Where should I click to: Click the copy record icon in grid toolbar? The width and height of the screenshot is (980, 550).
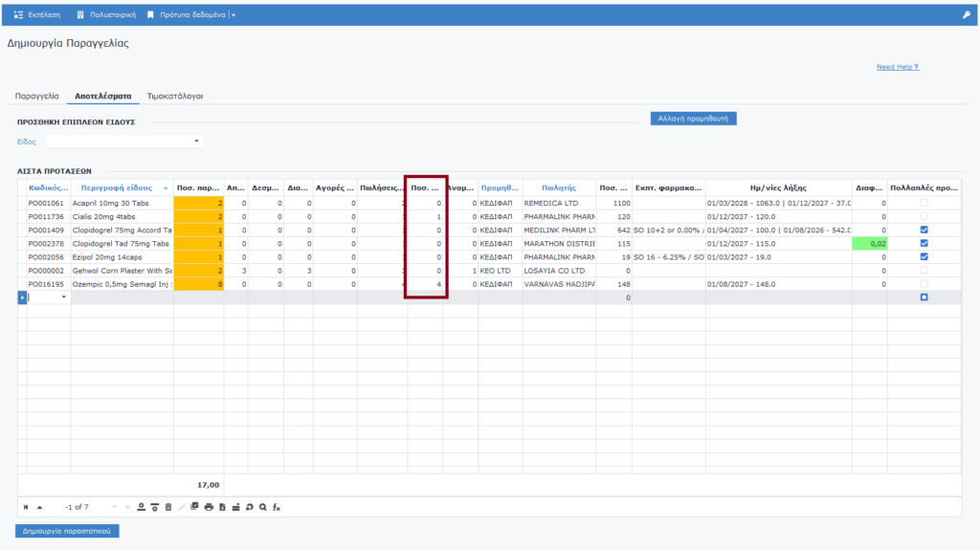tap(194, 507)
